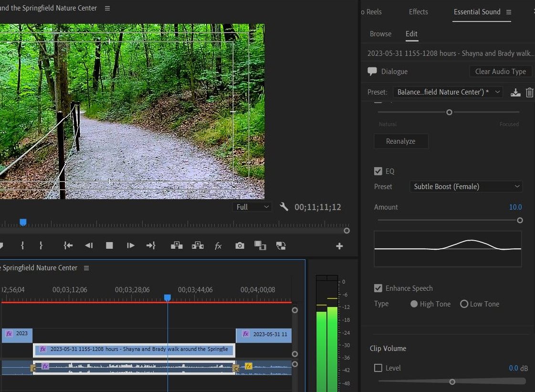The width and height of the screenshot is (535, 392).
Task: Click the Program Monitor timecode 00;11;11;12
Action: click(x=318, y=207)
